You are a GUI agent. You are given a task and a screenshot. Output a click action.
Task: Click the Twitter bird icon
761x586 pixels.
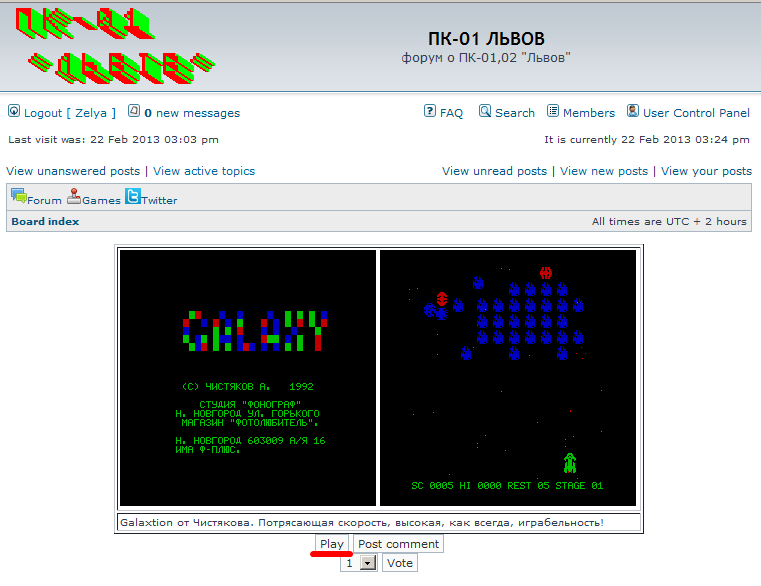(x=133, y=196)
